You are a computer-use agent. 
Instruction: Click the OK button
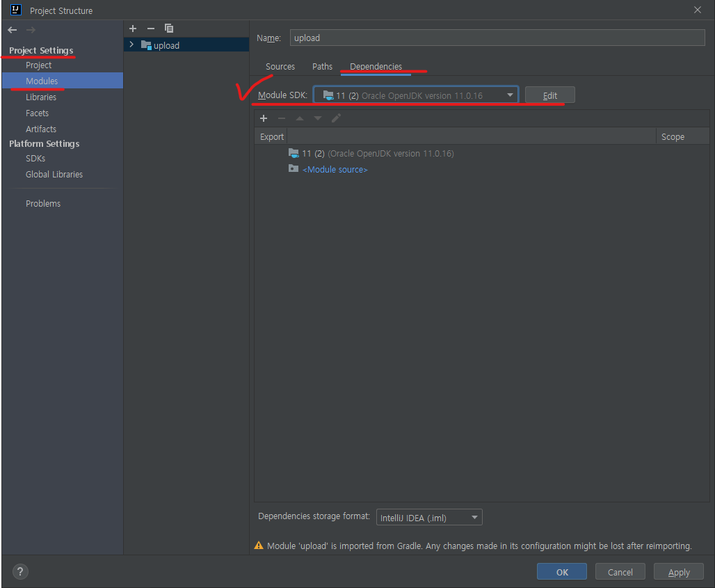[x=562, y=571]
